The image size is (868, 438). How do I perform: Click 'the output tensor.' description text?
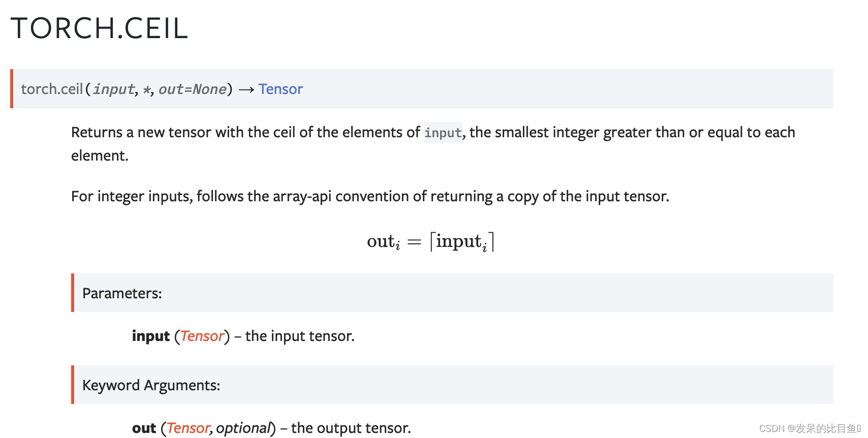point(351,428)
